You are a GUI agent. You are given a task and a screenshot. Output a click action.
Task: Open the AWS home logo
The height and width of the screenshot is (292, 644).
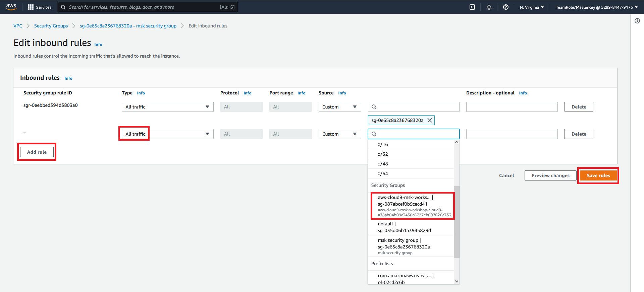tap(11, 7)
